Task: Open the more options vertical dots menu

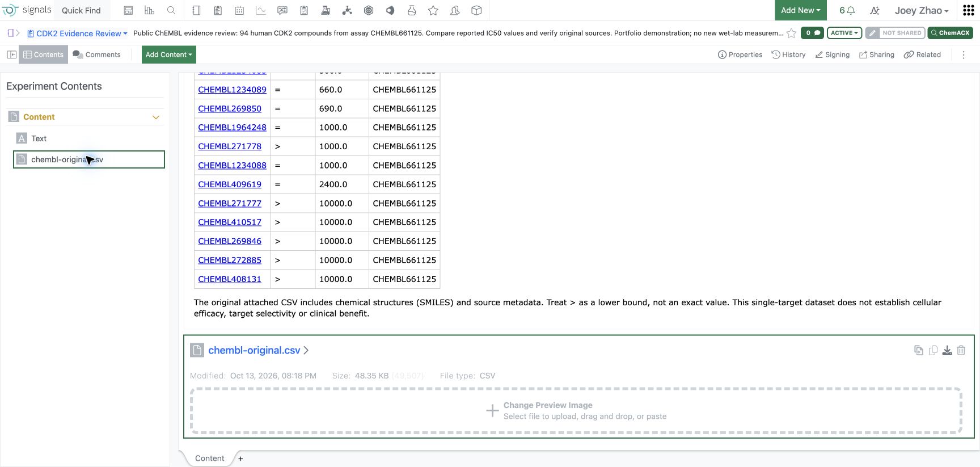Action: 963,54
